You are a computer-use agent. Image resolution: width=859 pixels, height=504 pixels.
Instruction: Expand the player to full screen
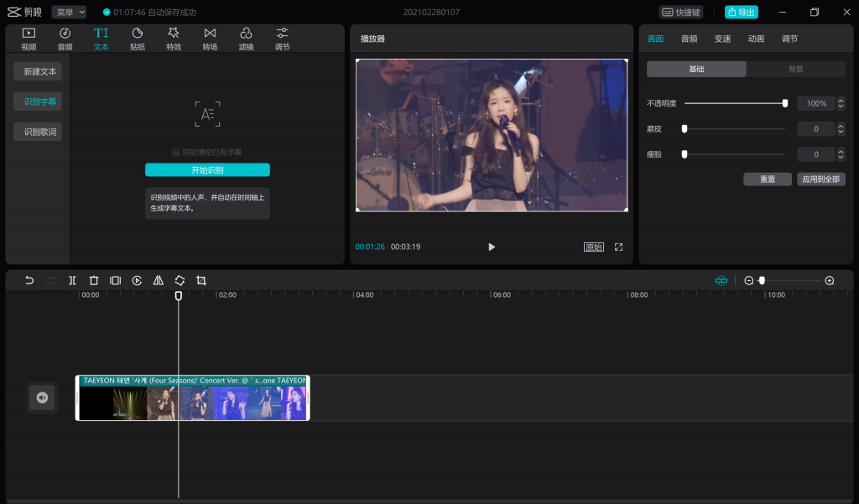[x=618, y=247]
